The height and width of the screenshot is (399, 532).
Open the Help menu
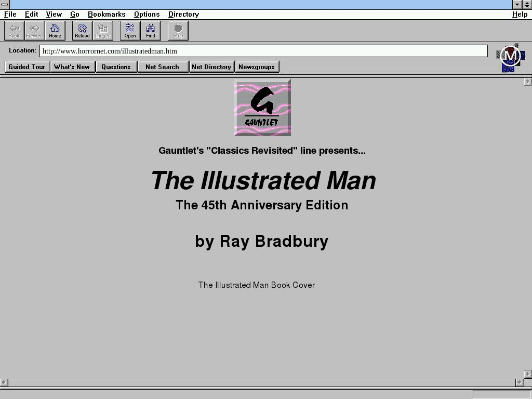coord(520,14)
